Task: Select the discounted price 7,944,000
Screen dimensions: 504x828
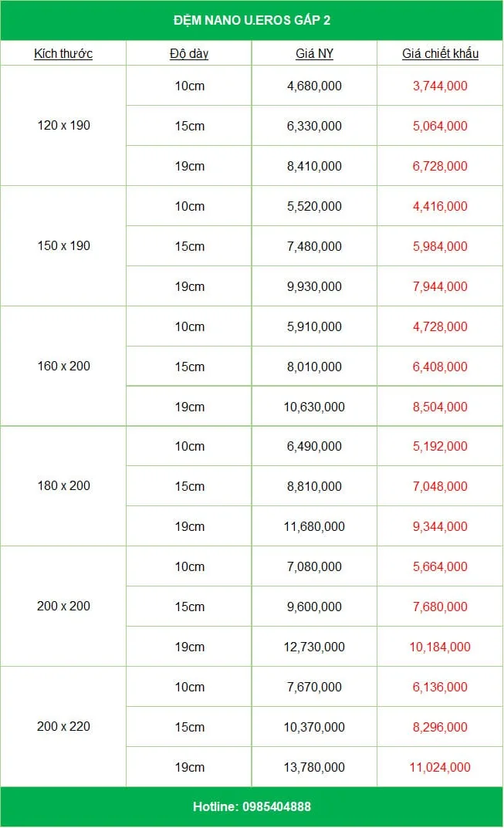Action: pyautogui.click(x=440, y=287)
